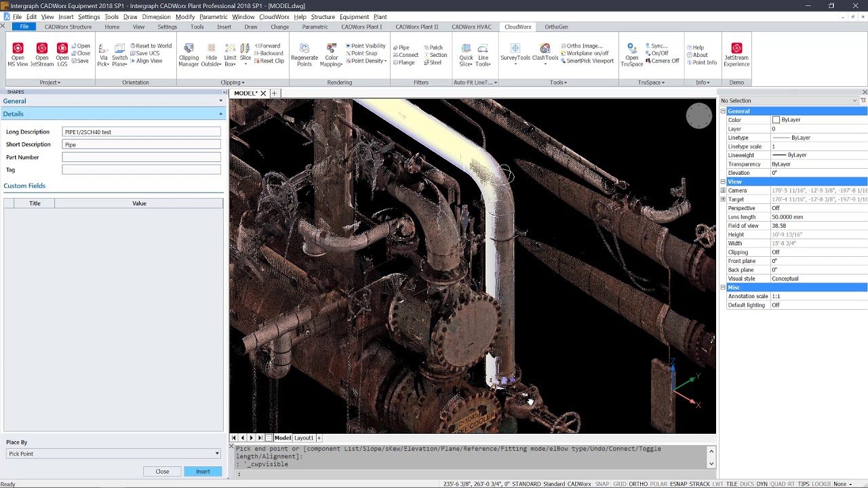The height and width of the screenshot is (488, 868).
Task: Toggle POLAR tracking in the status bar
Action: (x=658, y=484)
